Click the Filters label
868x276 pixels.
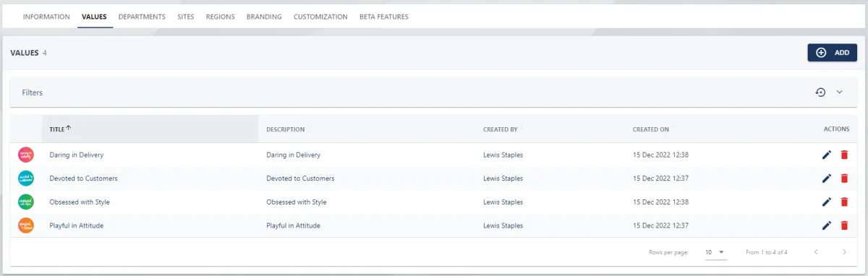click(x=33, y=92)
